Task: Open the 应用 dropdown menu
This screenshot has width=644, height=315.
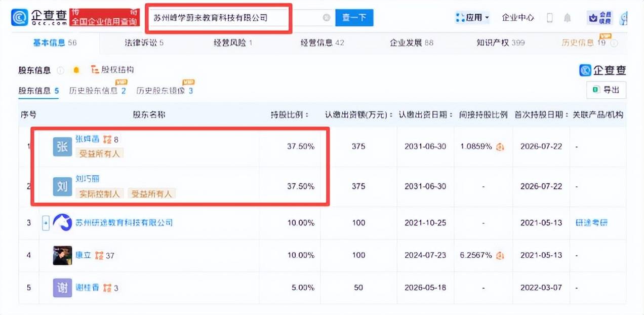Action: click(x=472, y=18)
